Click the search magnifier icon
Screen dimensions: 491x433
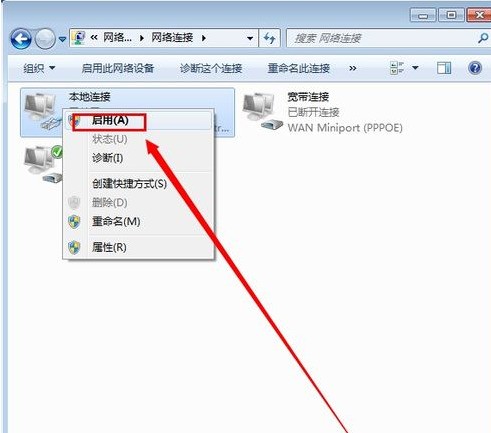click(x=483, y=38)
